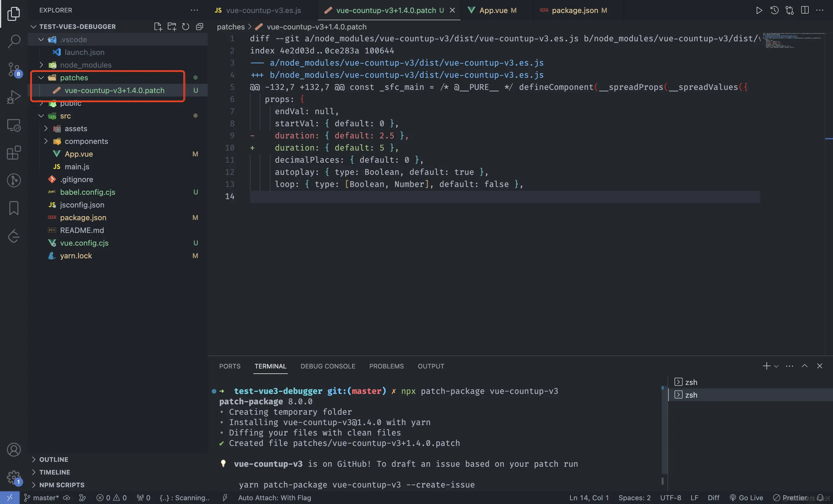Open Extensions view in activity bar

click(14, 153)
